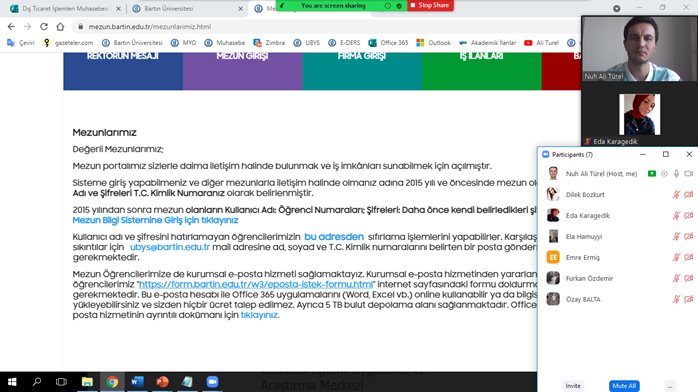Open Zoom from the taskbar
The width and height of the screenshot is (698, 392).
click(212, 382)
